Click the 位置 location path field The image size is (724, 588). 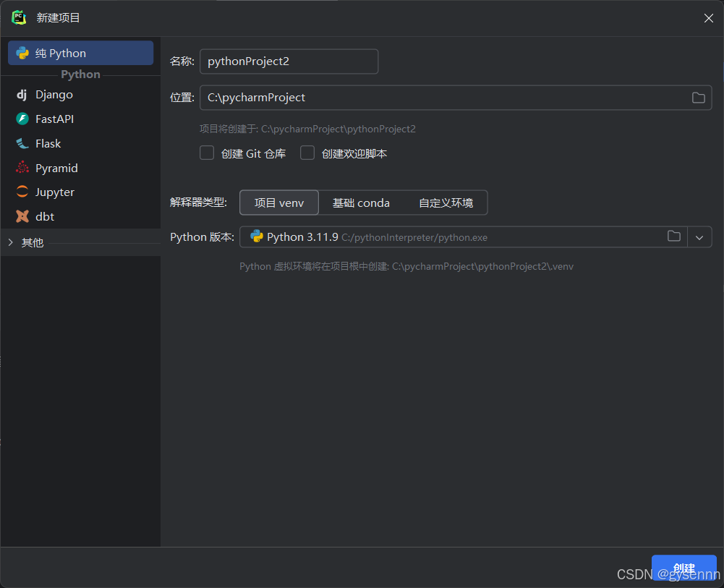pos(456,98)
